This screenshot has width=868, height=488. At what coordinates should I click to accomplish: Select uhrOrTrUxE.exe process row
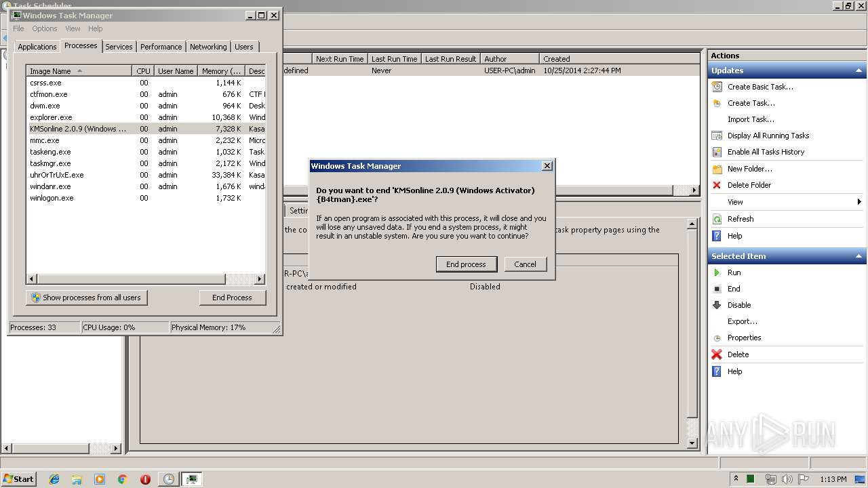[x=146, y=175]
